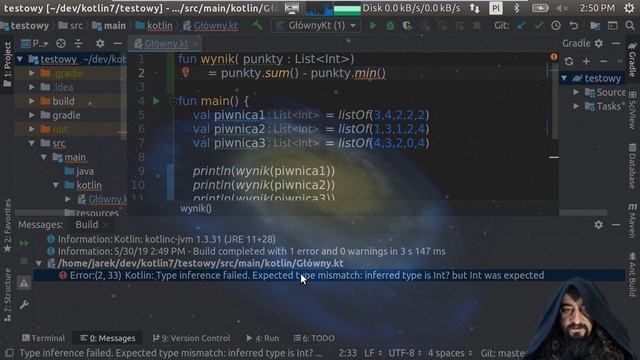Select the Build tab in Messages
Image resolution: width=640 pixels, height=360 pixels.
pos(87,224)
